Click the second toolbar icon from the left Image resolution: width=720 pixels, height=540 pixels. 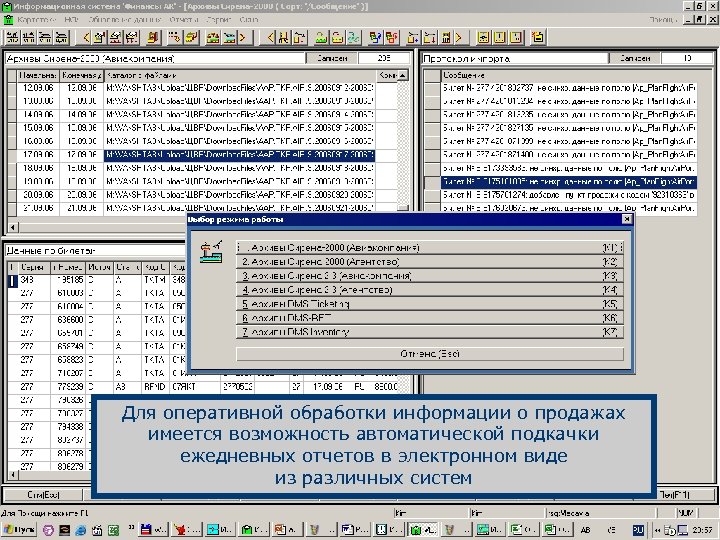point(29,38)
